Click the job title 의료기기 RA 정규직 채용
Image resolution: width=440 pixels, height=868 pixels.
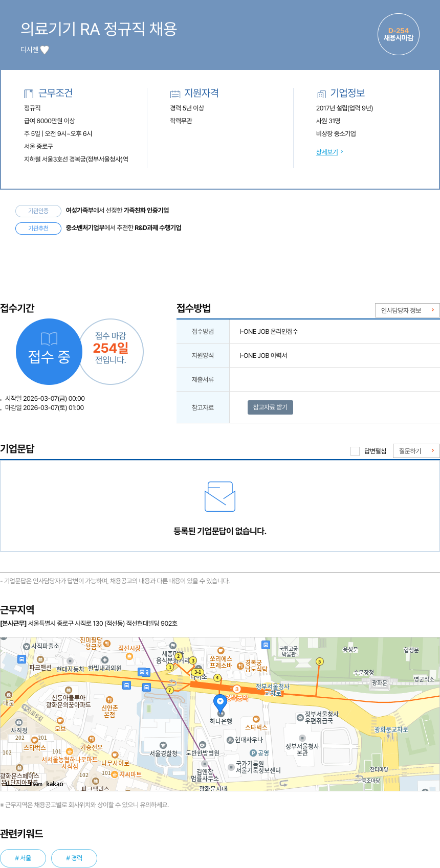point(99,29)
